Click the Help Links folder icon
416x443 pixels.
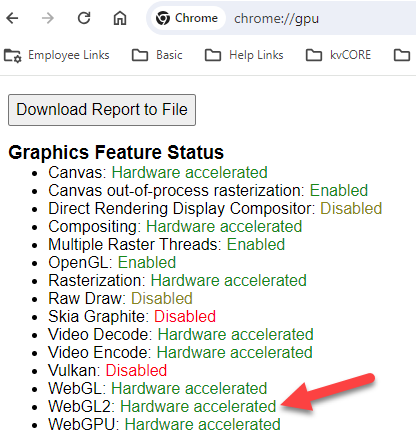(213, 55)
